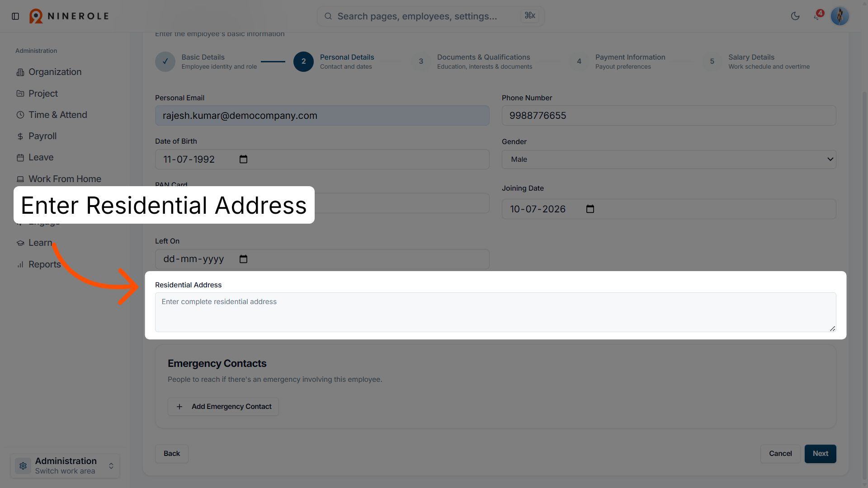Expand Administration work area switcher
The height and width of the screenshot is (488, 868).
click(65, 466)
